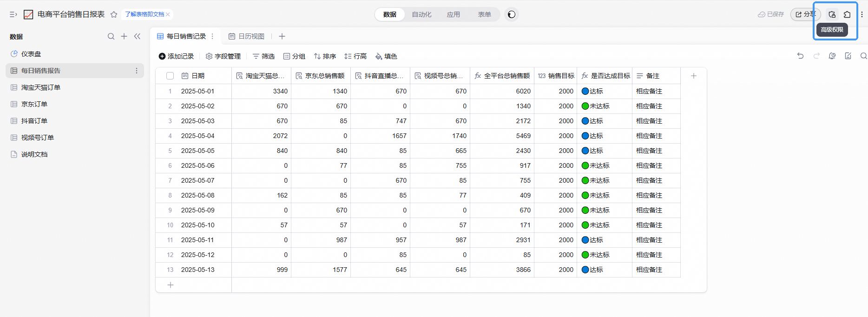Select 视频号订单 table in sidebar

(74, 138)
